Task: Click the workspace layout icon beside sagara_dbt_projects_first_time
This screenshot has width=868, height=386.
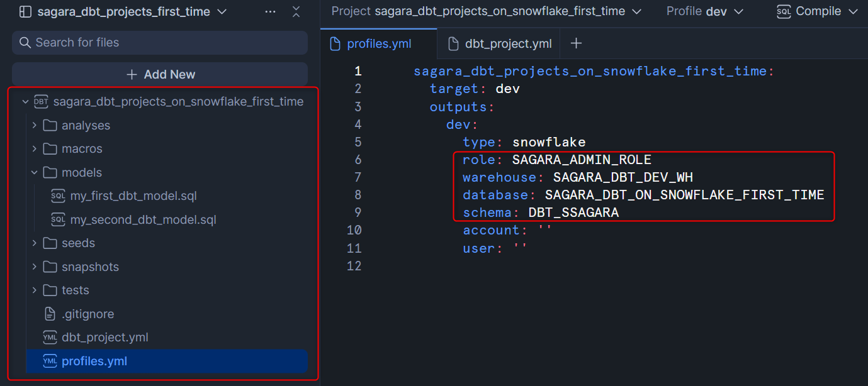Action: tap(26, 12)
